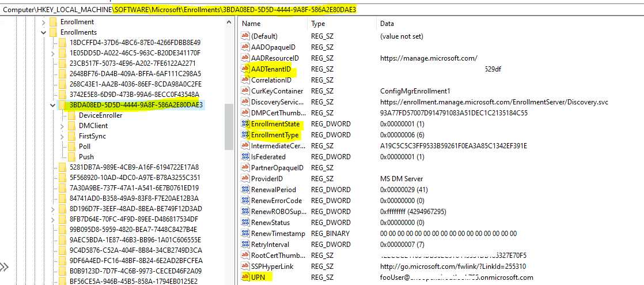Click the RenewStatus DWORD icon
Screen dimensions: 644x285
(245, 223)
